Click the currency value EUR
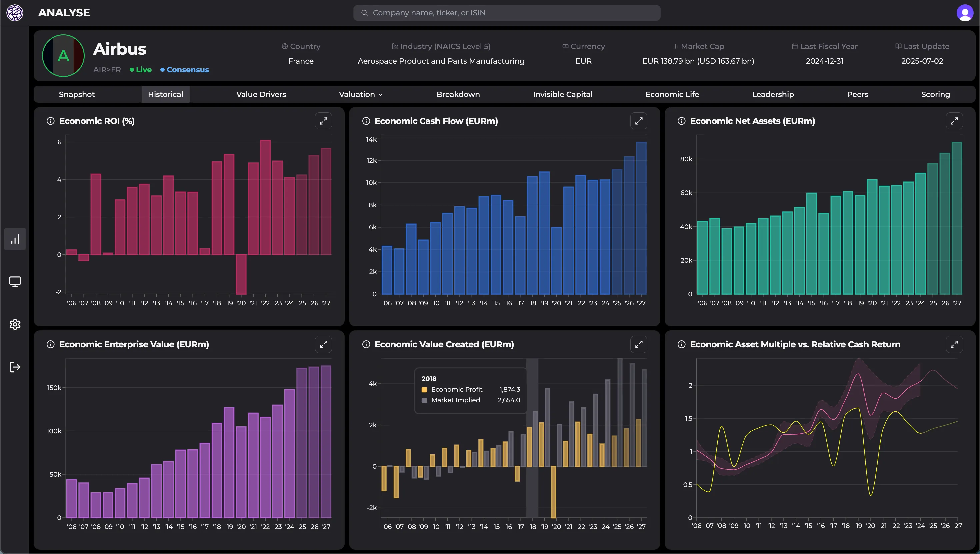 click(583, 61)
